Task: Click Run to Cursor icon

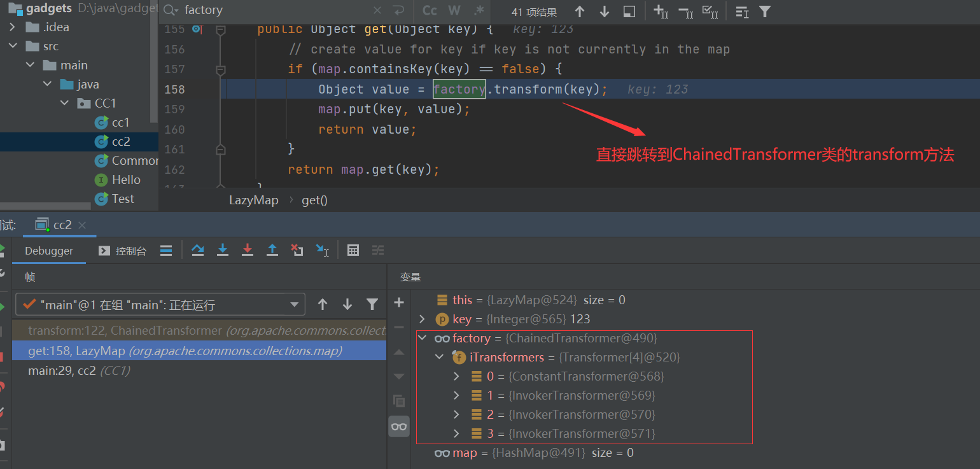Action: (x=323, y=250)
